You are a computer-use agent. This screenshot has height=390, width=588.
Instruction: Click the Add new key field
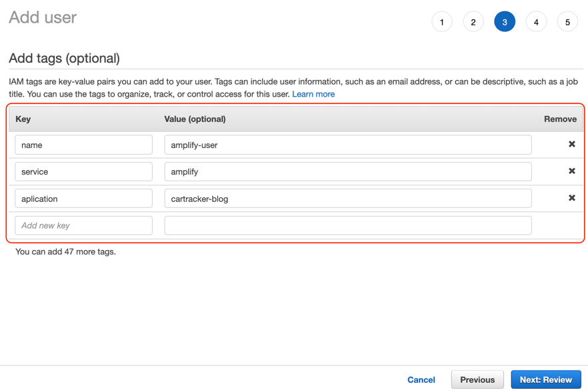83,225
